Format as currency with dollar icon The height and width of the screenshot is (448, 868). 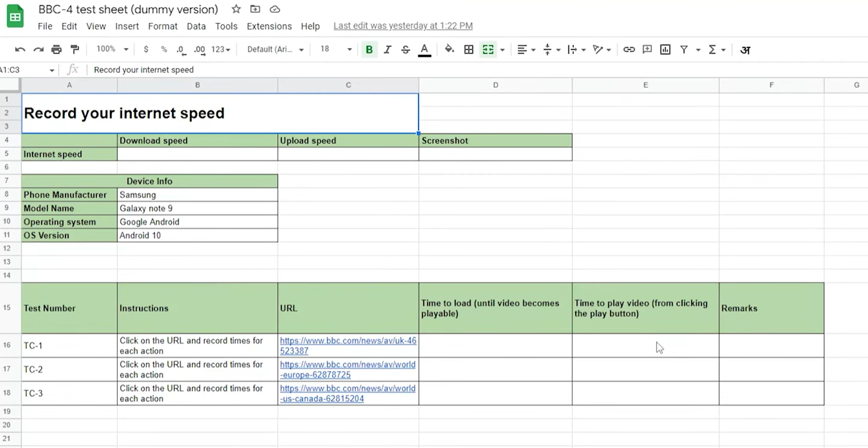coord(146,49)
